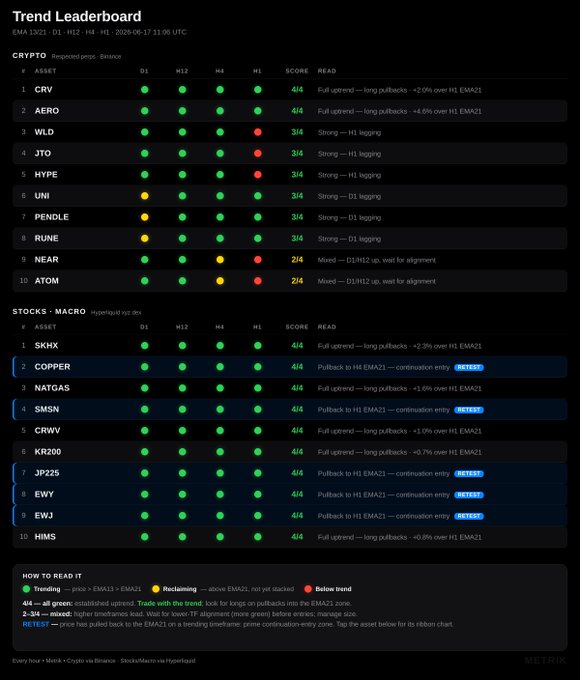Click the RETEST badge in COPPER row
The height and width of the screenshot is (680, 580).
469,367
